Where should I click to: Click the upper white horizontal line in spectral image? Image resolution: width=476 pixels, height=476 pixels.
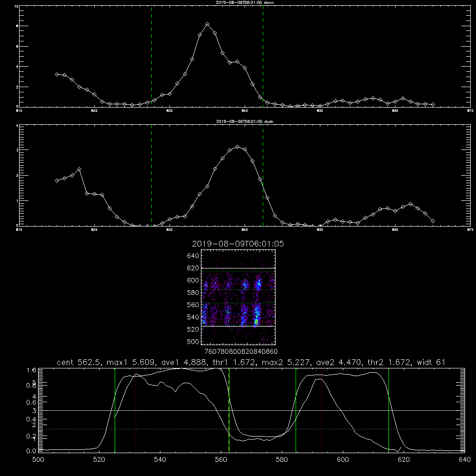coord(238,268)
